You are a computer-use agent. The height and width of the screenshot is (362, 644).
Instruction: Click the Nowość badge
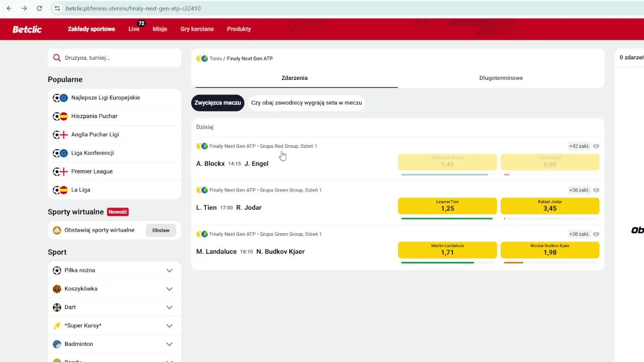pyautogui.click(x=118, y=212)
